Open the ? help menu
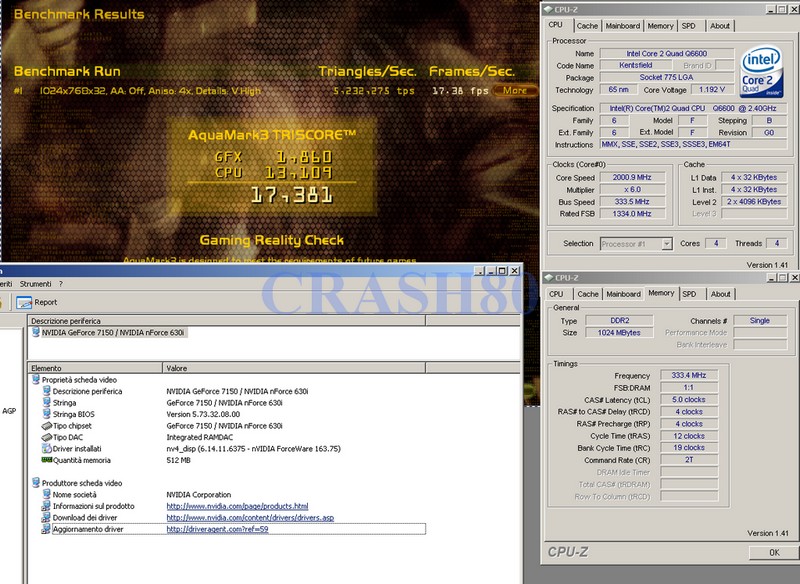The width and height of the screenshot is (800, 584). tap(61, 284)
